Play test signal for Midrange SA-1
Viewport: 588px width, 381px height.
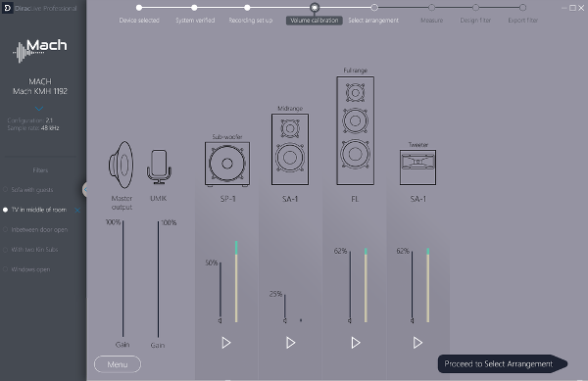pyautogui.click(x=291, y=343)
